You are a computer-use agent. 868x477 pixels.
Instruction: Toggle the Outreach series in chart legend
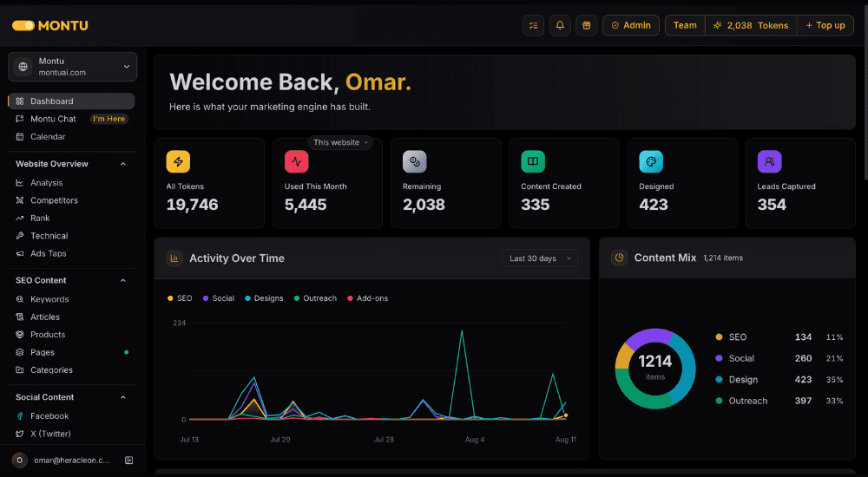[315, 298]
